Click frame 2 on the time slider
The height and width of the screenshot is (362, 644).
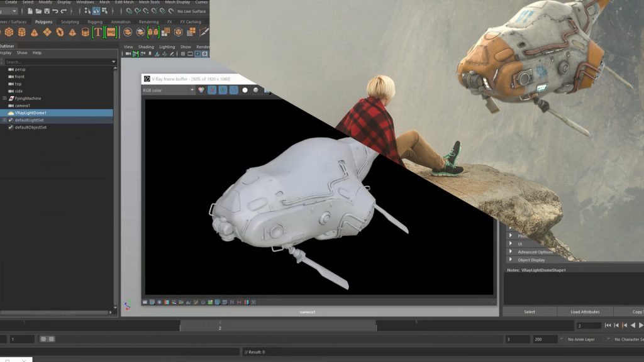click(220, 326)
